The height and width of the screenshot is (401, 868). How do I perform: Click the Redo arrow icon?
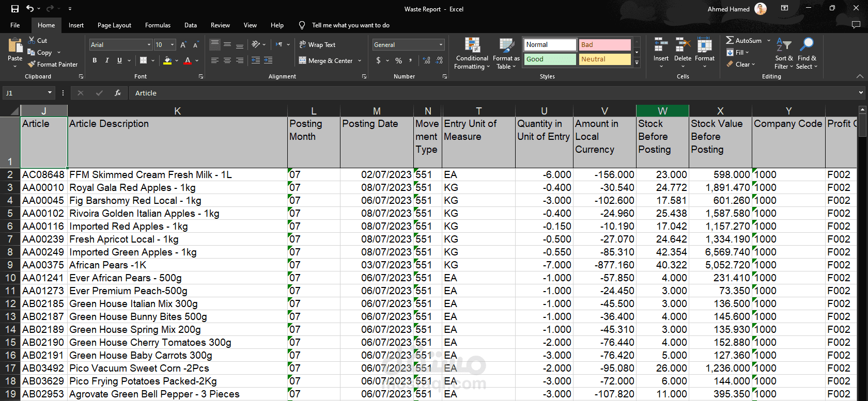[x=50, y=9]
